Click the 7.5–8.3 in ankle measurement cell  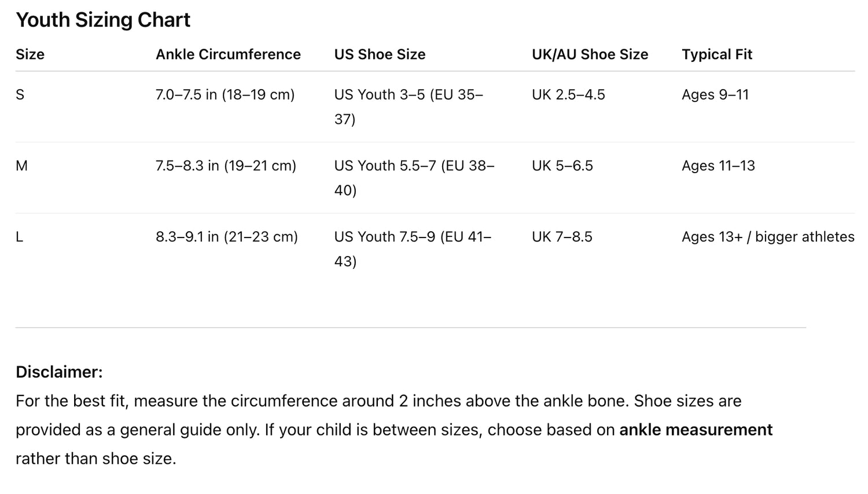pos(226,166)
